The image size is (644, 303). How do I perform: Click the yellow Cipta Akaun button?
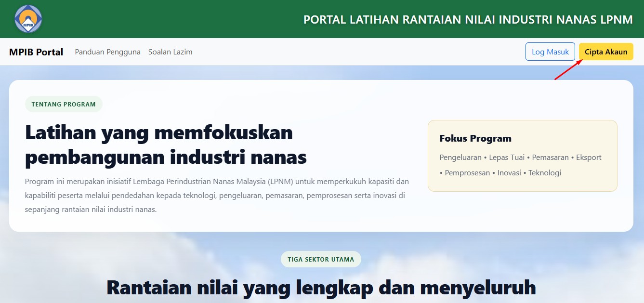606,52
